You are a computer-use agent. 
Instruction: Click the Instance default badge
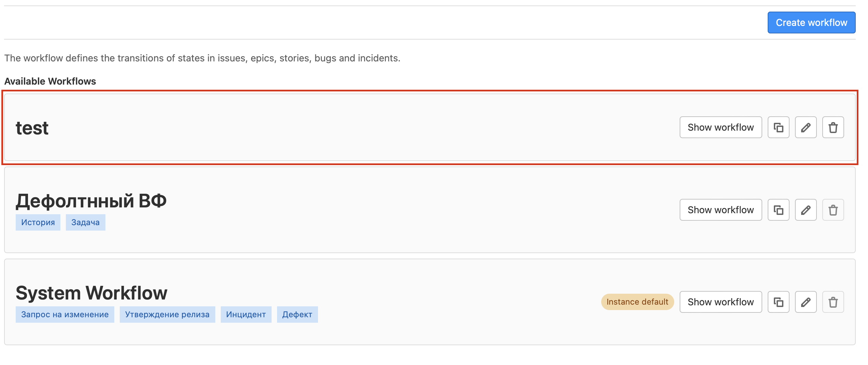[x=637, y=302]
